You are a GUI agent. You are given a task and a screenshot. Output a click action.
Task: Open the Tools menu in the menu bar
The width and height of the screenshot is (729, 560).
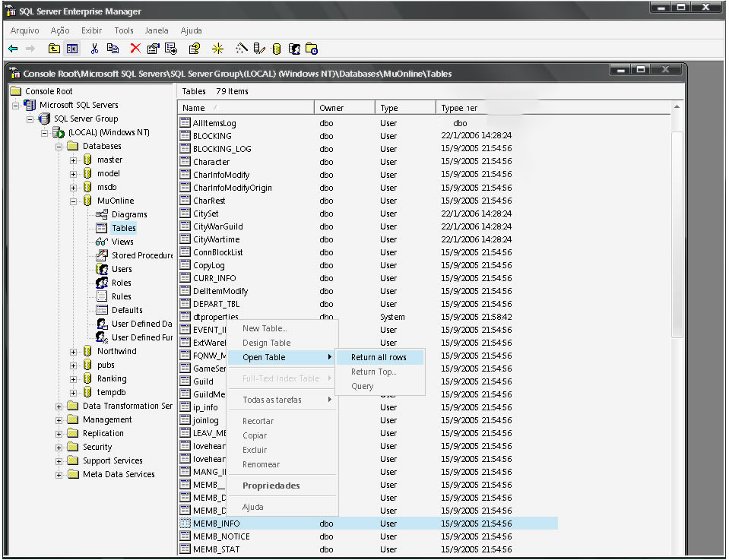click(123, 30)
